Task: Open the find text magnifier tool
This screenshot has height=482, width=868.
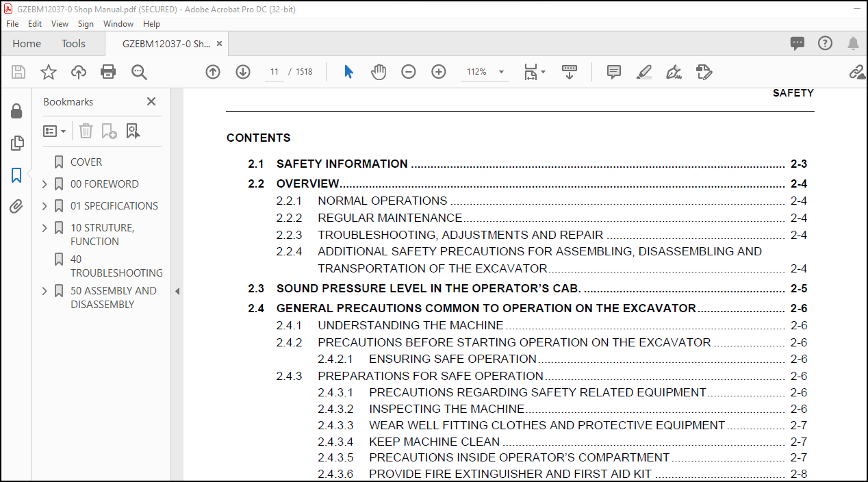Action: click(139, 72)
